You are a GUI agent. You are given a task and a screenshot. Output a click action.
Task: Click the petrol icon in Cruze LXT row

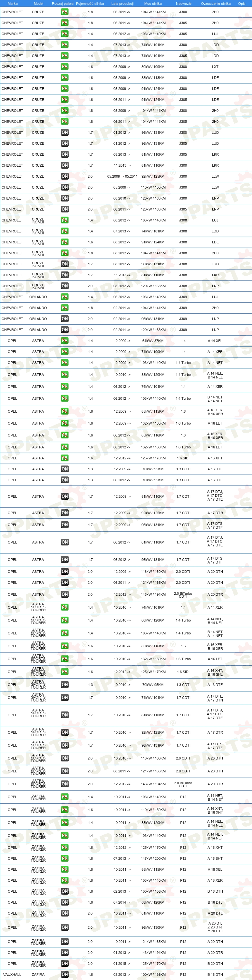pyautogui.click(x=65, y=67)
